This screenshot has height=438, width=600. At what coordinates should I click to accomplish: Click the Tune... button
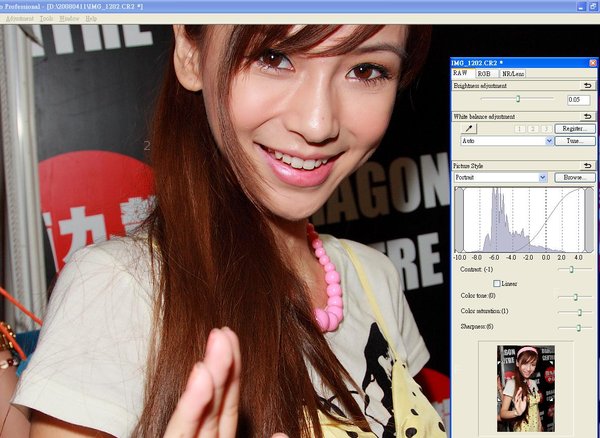point(575,141)
